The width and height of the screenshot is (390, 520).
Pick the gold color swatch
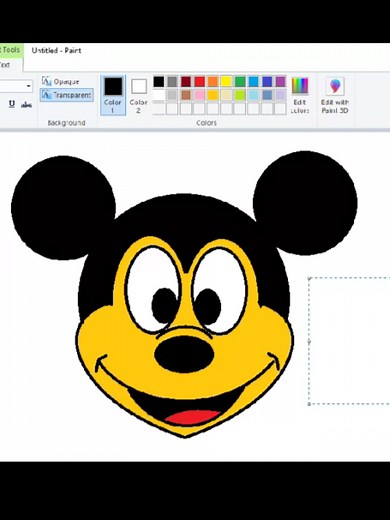pos(213,95)
